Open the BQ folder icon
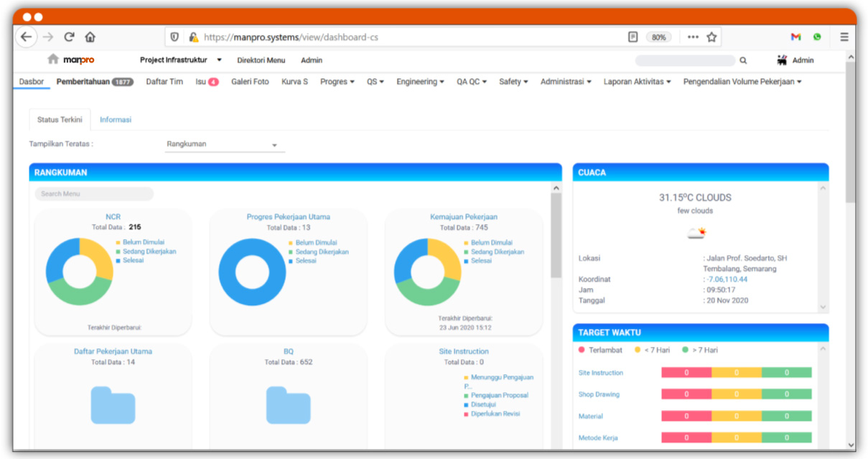Screen dimensions: 868x459 [x=288, y=404]
